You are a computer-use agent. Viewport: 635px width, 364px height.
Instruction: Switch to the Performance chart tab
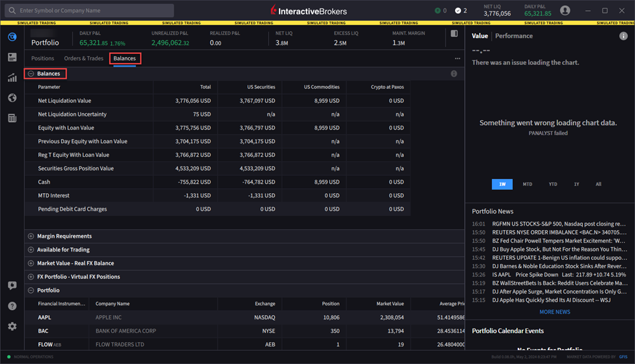[x=514, y=36]
